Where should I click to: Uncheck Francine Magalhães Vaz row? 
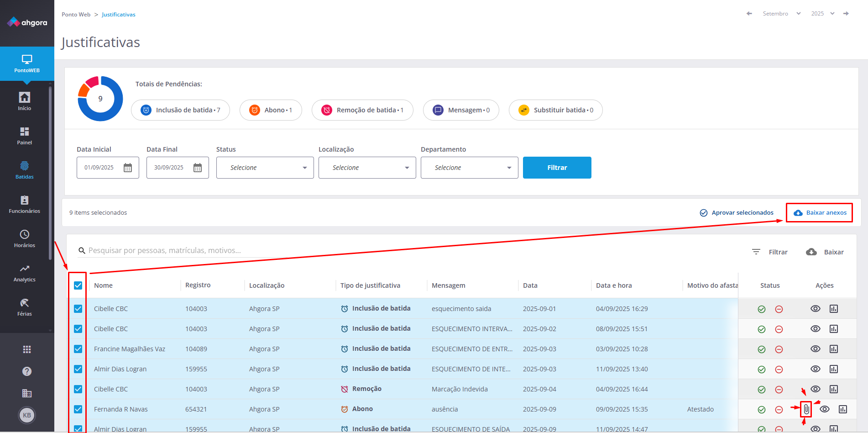pos(78,349)
